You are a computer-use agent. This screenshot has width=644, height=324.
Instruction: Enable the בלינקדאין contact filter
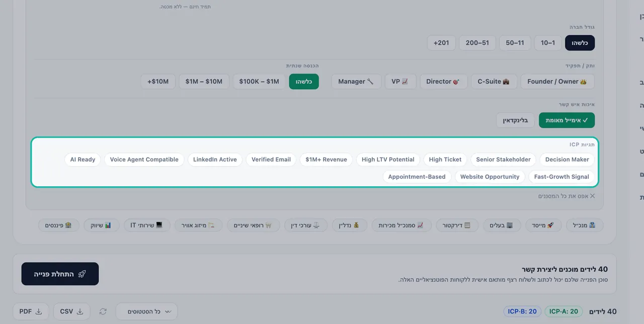(515, 120)
